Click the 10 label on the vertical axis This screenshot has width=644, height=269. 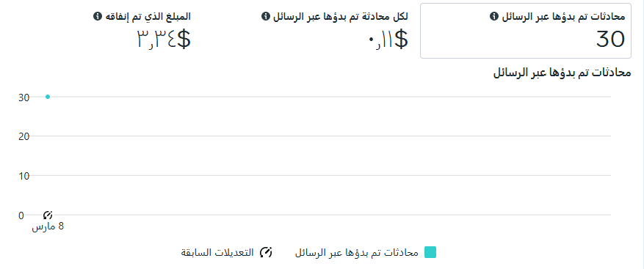tap(23, 176)
